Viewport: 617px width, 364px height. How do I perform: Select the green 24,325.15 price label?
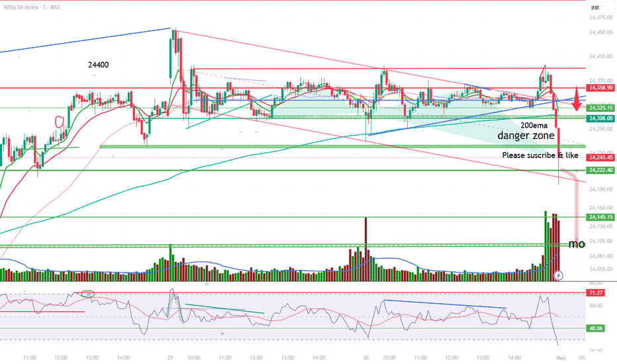pyautogui.click(x=600, y=108)
